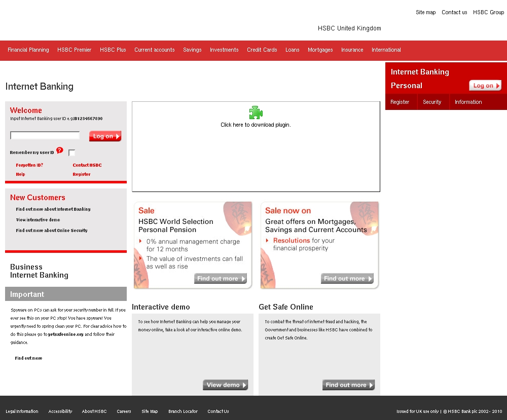This screenshot has width=507, height=420.
Task: Open Site Map in footer
Action: [x=150, y=411]
